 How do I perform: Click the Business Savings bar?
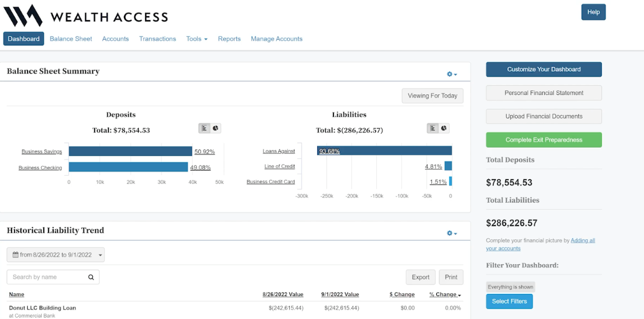pos(130,151)
